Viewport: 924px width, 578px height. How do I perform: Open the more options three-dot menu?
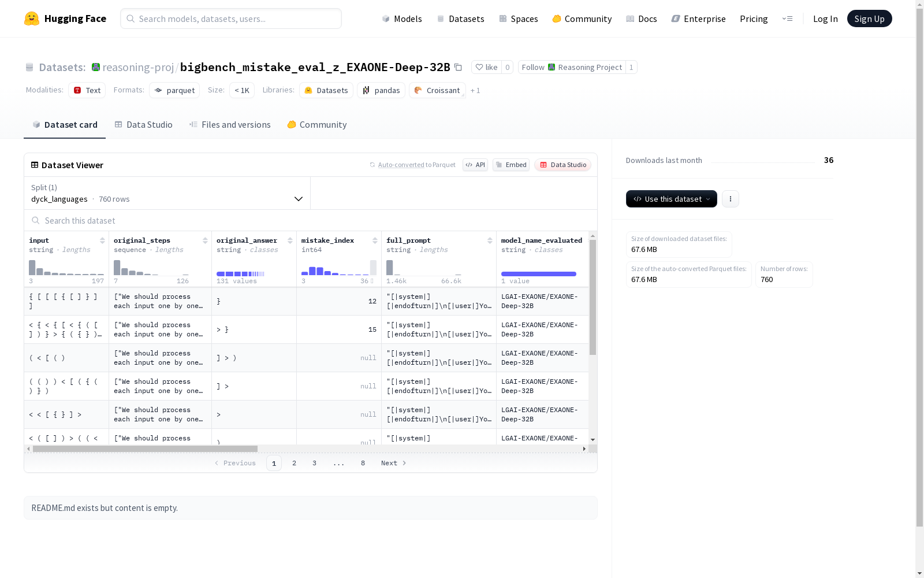tap(731, 199)
